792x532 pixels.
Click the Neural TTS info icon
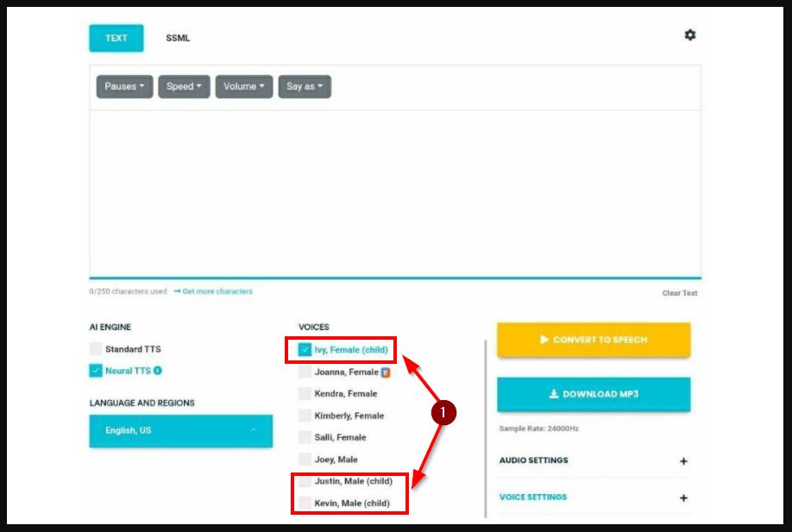click(x=158, y=371)
